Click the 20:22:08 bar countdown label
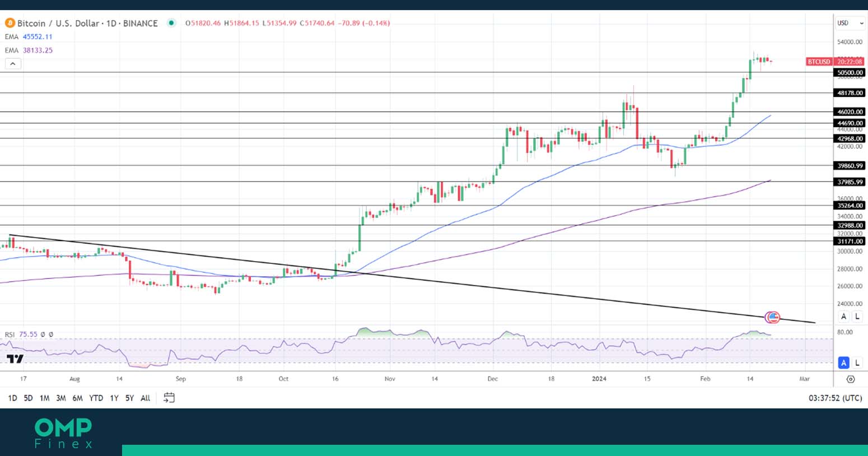This screenshot has width=868, height=456. 850,62
